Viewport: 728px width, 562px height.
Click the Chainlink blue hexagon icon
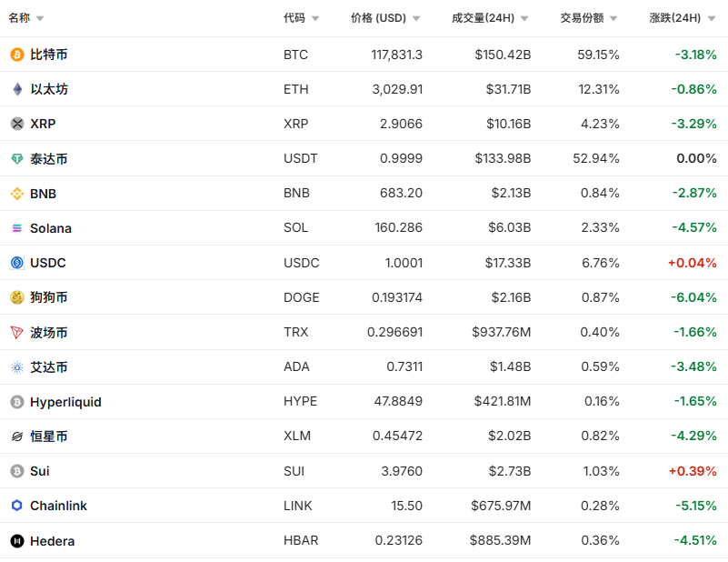tap(16, 506)
